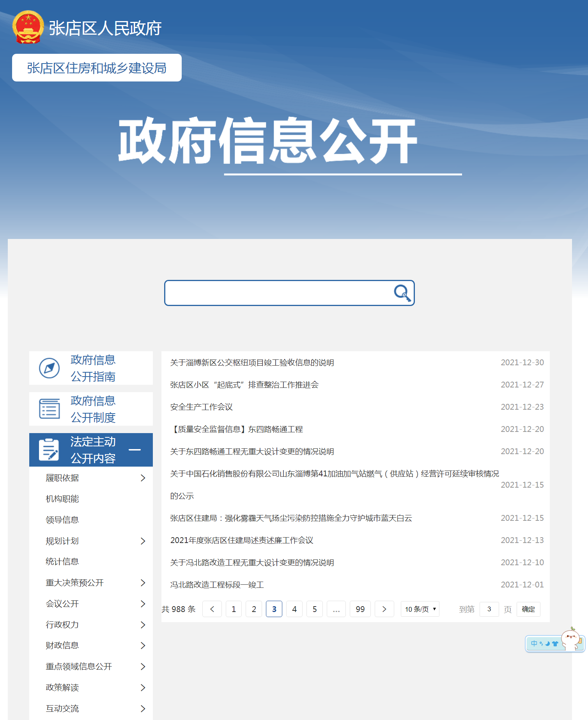
Task: Go to previous page with left arrow
Action: [x=212, y=609]
